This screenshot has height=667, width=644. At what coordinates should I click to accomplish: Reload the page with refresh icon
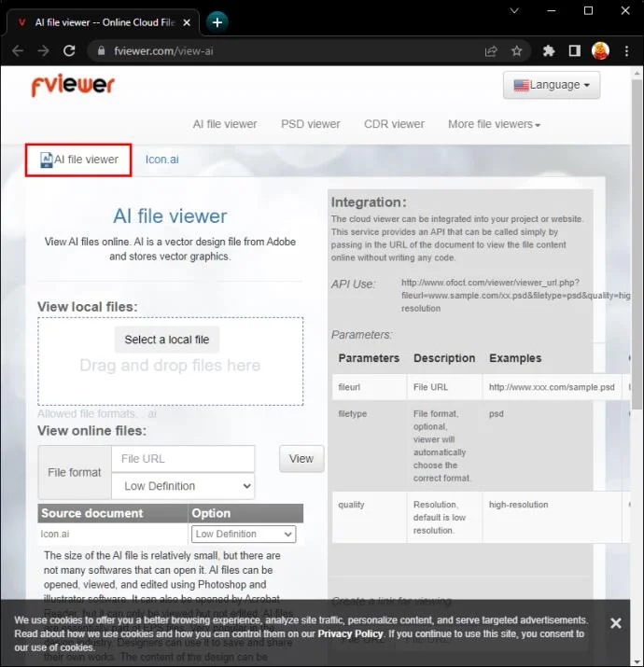(69, 51)
